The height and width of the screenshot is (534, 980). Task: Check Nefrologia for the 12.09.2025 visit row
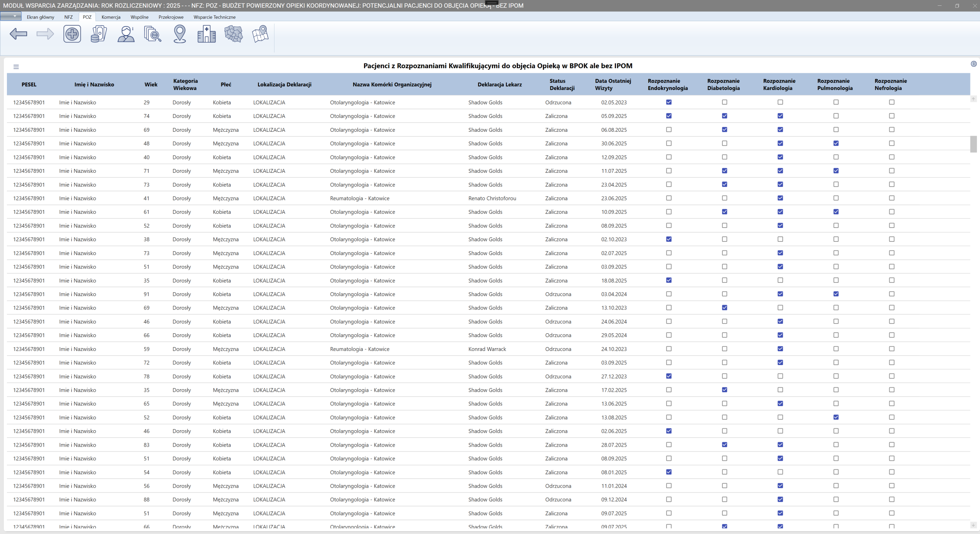(x=892, y=157)
